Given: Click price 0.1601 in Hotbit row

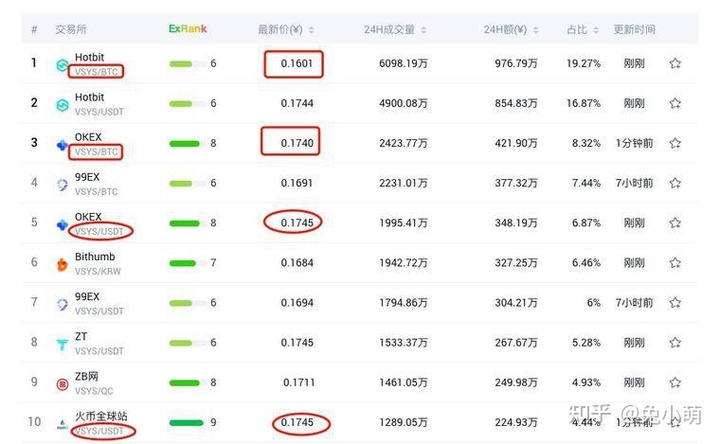Looking at the screenshot, I should coord(297,63).
